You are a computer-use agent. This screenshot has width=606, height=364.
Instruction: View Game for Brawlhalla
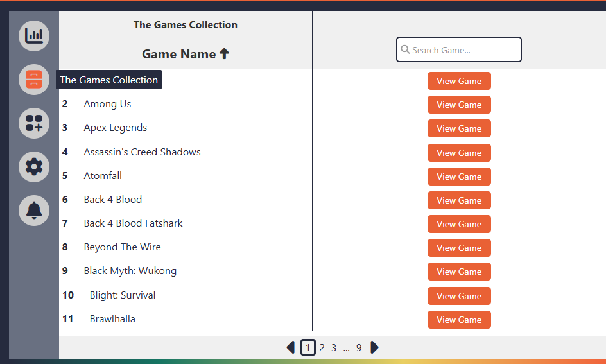tap(459, 320)
